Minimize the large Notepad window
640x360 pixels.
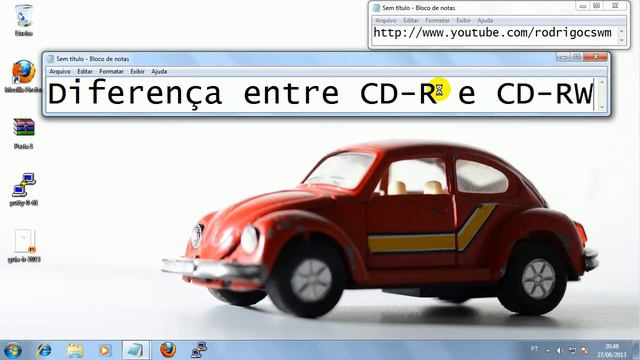pyautogui.click(x=563, y=57)
